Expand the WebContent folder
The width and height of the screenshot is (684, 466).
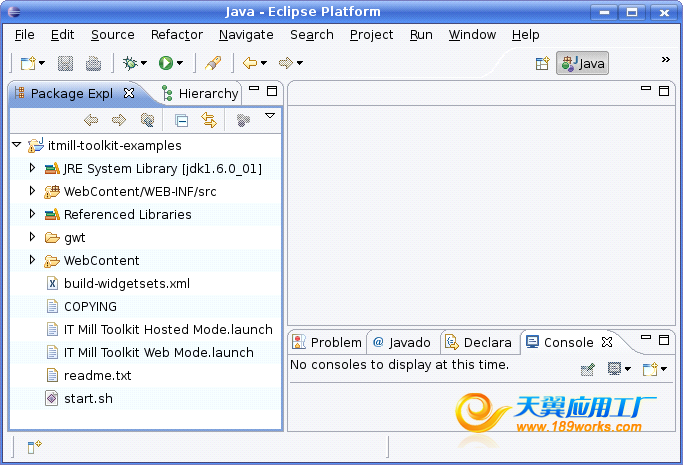32,260
